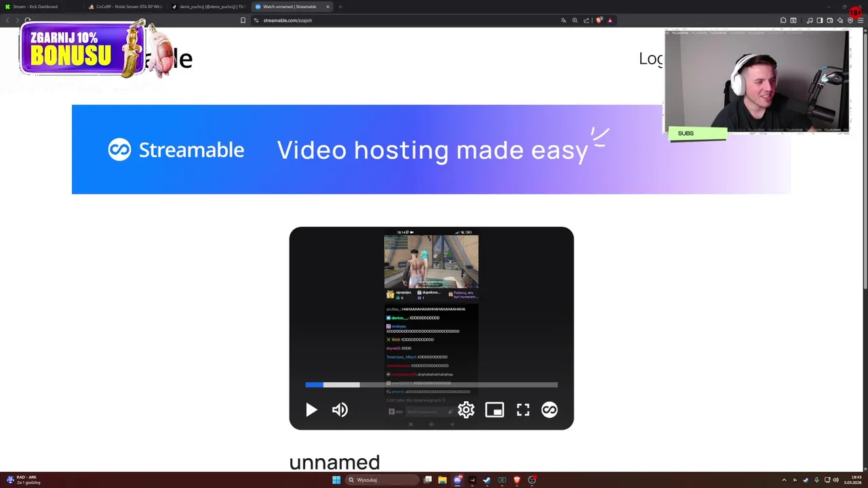
Task: Click the taskbar Wyszukaj search box
Action: pyautogui.click(x=382, y=480)
